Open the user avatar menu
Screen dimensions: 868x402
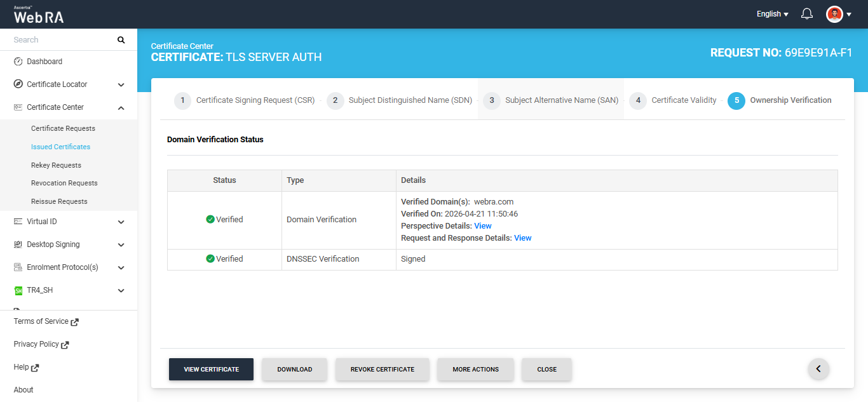[x=834, y=14]
